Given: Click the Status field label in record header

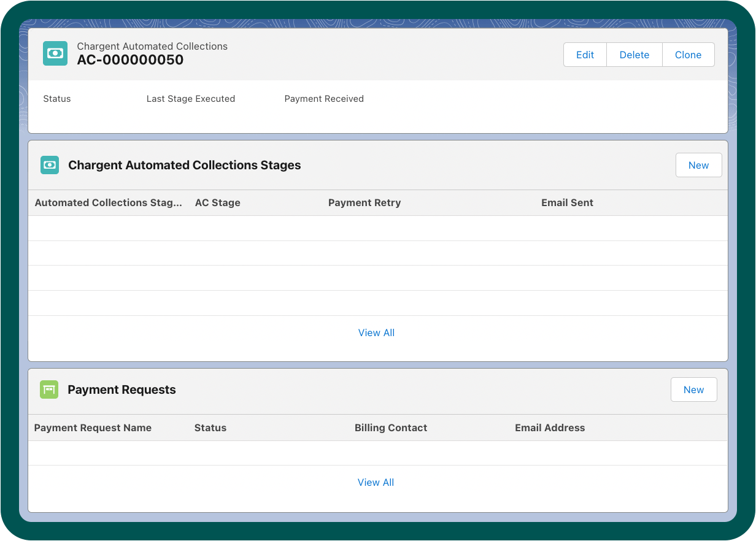Looking at the screenshot, I should (57, 99).
